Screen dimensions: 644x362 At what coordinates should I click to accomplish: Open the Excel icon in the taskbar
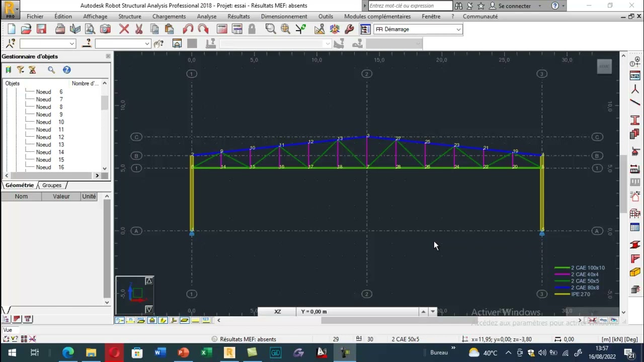coord(206,352)
